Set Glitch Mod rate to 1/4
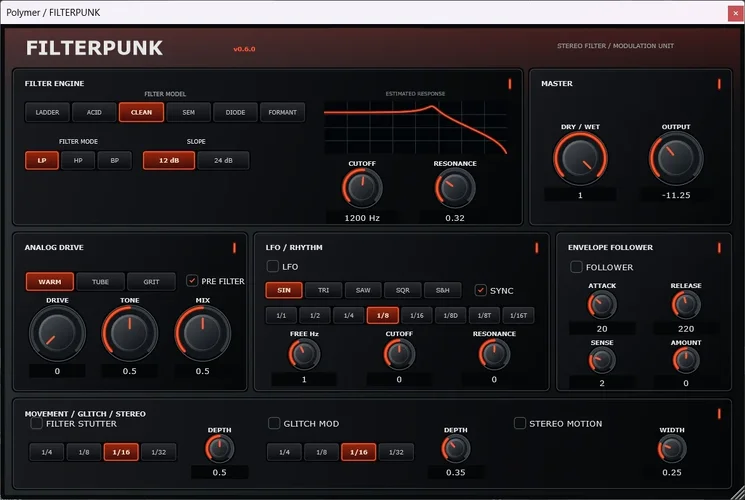 click(284, 452)
